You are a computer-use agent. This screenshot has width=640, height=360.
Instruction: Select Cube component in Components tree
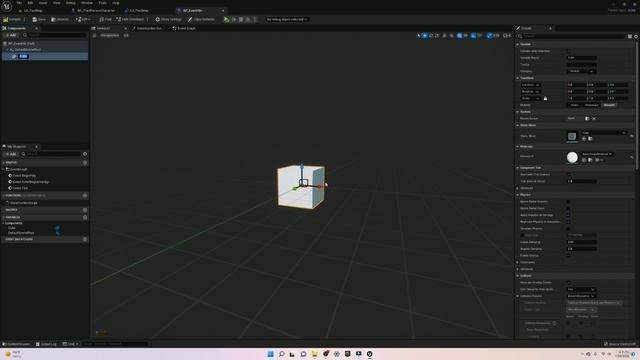click(x=23, y=56)
